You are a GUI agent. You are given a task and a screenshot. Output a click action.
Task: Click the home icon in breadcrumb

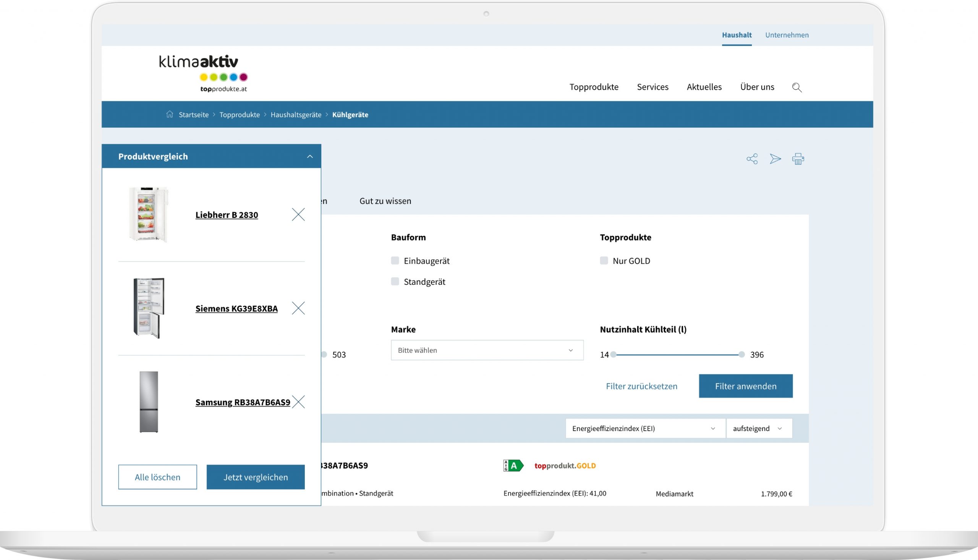tap(170, 114)
